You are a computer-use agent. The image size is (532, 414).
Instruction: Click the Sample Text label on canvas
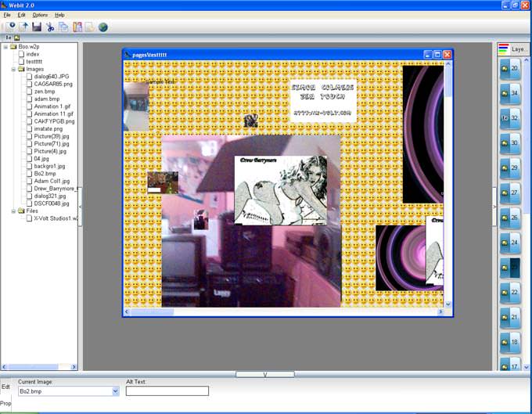click(160, 81)
